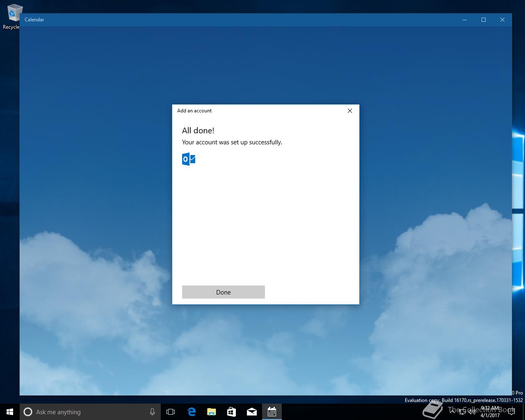This screenshot has height=420, width=525.
Task: Activate the Cortana microphone icon
Action: [152, 412]
